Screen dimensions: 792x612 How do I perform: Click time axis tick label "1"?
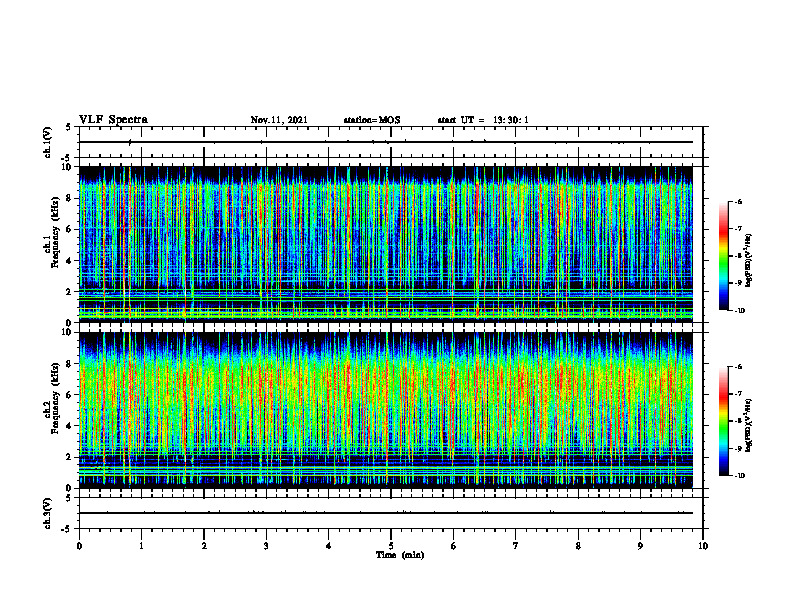[141, 546]
